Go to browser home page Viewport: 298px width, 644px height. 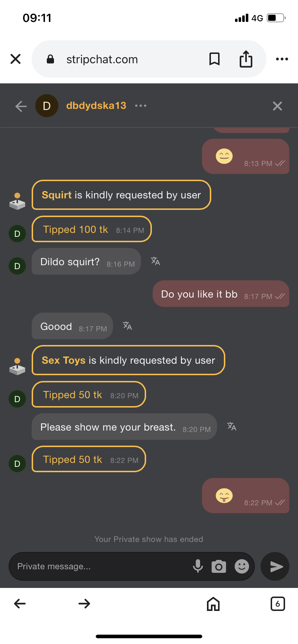coord(213,604)
